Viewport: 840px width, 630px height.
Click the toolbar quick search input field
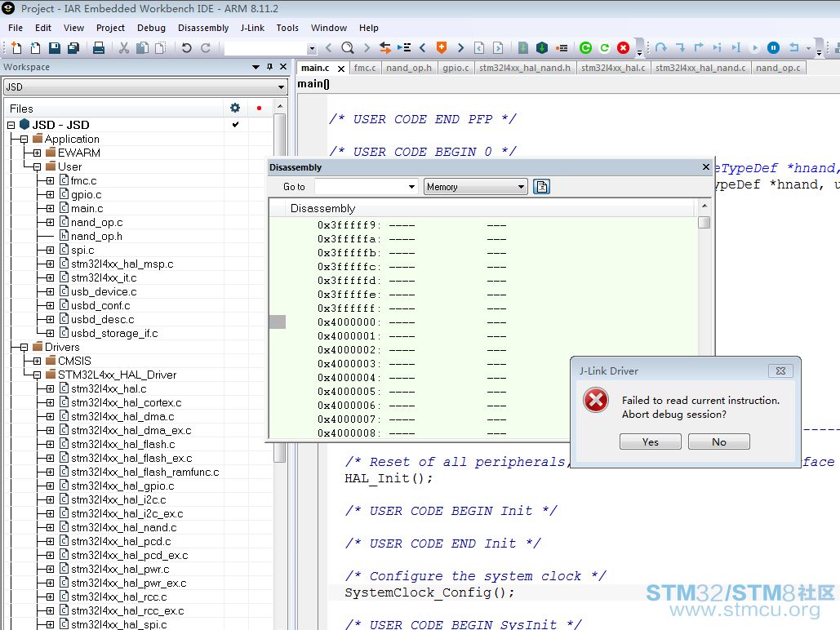266,49
